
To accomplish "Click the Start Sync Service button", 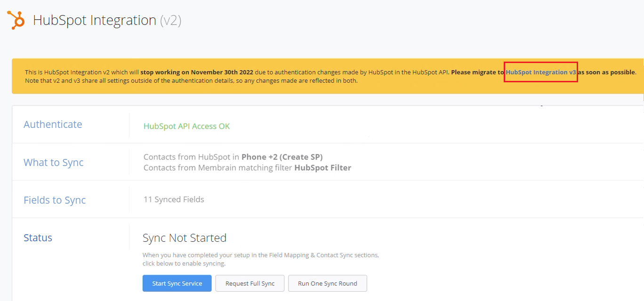I will tap(177, 284).
